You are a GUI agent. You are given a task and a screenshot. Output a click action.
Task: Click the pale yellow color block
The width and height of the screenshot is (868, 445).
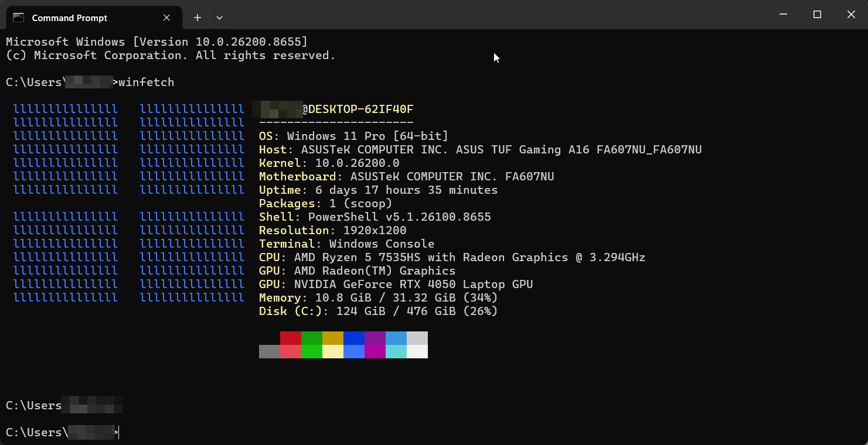[x=333, y=351]
